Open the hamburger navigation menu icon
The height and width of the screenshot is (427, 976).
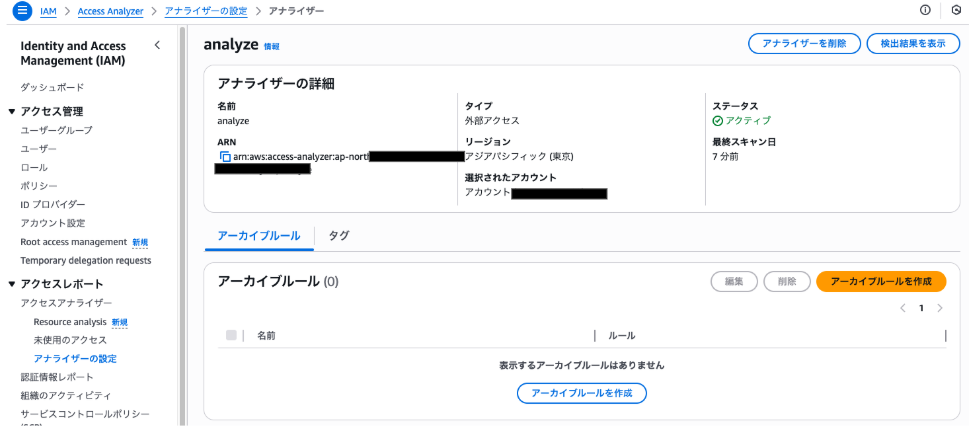click(21, 10)
